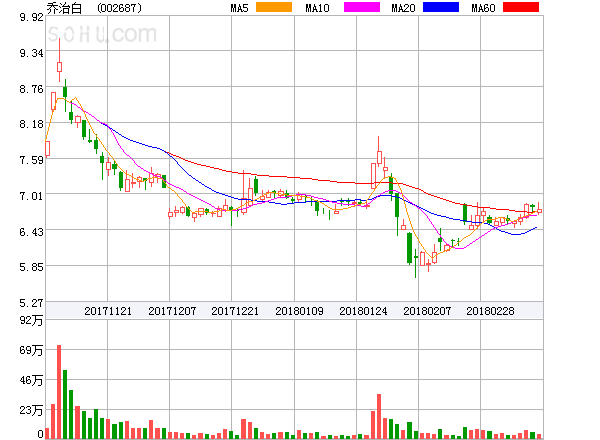Click the stock code (002687)

point(119,8)
